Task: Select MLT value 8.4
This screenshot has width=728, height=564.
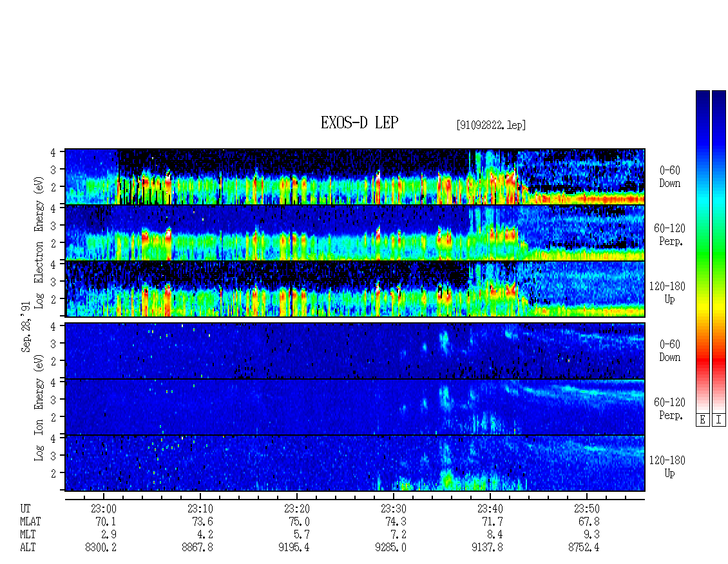Action: pos(495,535)
